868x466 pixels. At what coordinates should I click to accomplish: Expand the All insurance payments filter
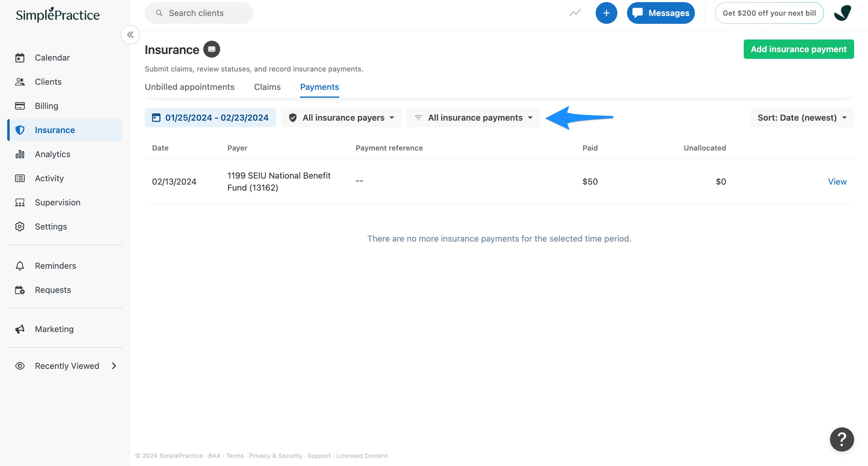(473, 118)
